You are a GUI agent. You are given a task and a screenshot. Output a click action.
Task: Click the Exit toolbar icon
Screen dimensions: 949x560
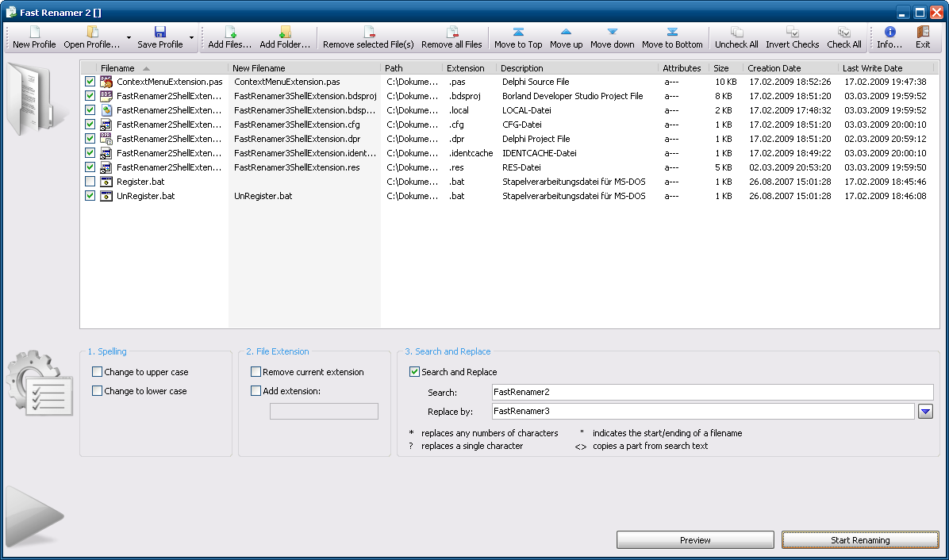click(922, 33)
